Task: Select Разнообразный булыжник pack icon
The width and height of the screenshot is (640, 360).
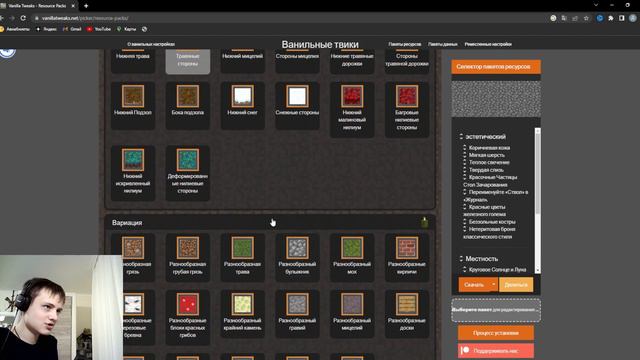Action: (297, 247)
